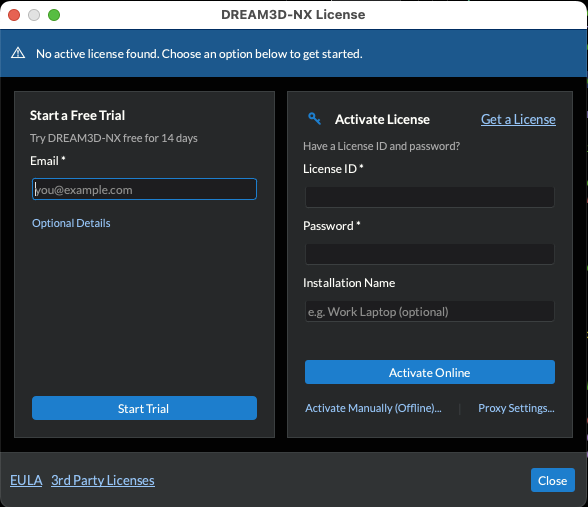Click the 'Password *' label

pyautogui.click(x=332, y=226)
